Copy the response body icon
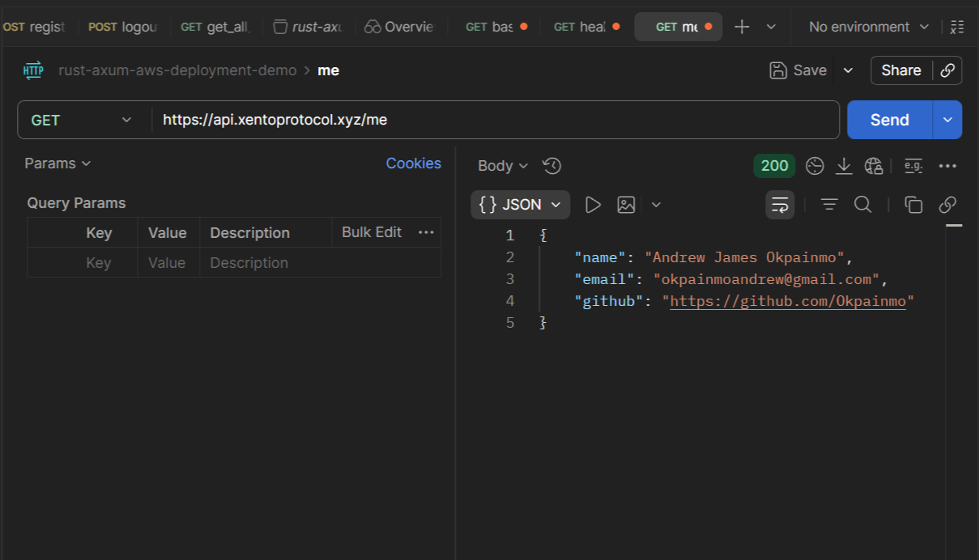This screenshot has height=560, width=979. [913, 205]
